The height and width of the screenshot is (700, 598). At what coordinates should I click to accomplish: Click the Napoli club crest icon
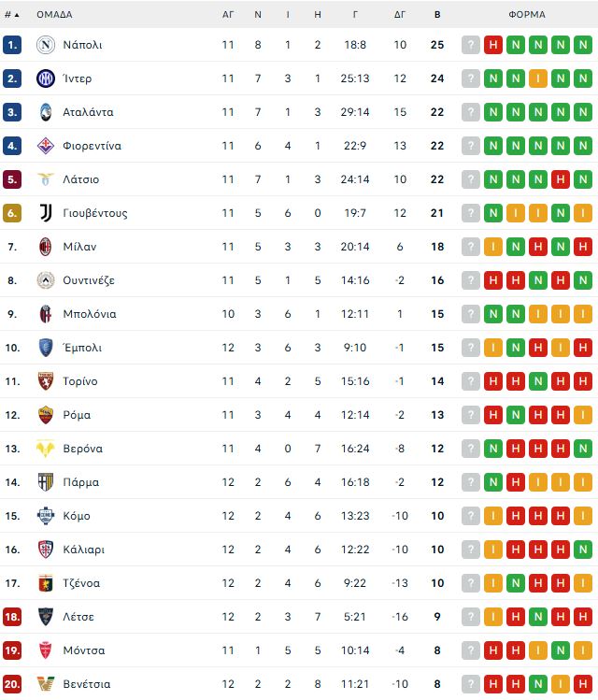pyautogui.click(x=46, y=45)
